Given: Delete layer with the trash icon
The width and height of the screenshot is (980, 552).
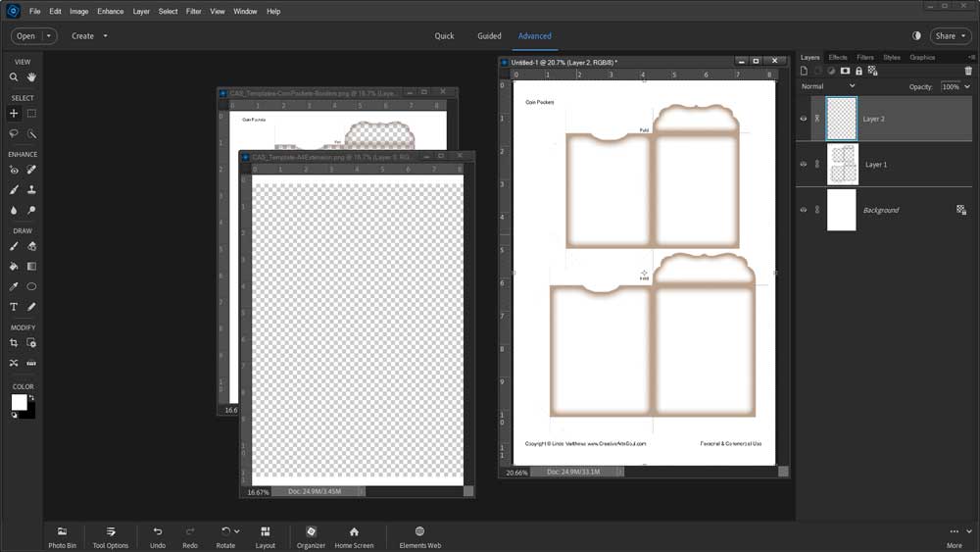Looking at the screenshot, I should [x=968, y=71].
